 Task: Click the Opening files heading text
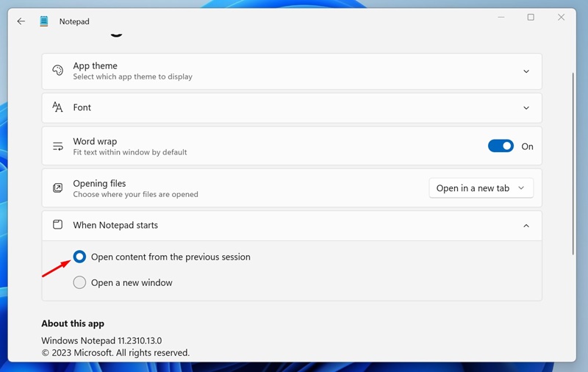(x=99, y=183)
